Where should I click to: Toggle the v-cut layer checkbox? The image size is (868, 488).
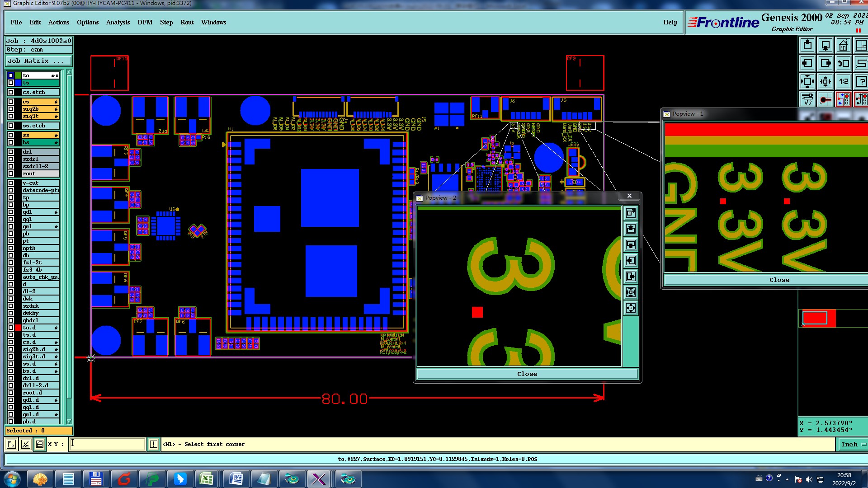(11, 183)
